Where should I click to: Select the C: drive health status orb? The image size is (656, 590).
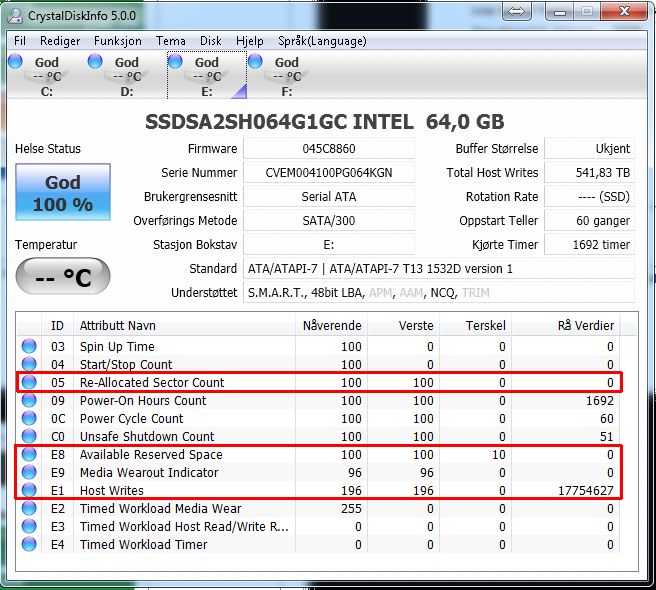point(15,61)
